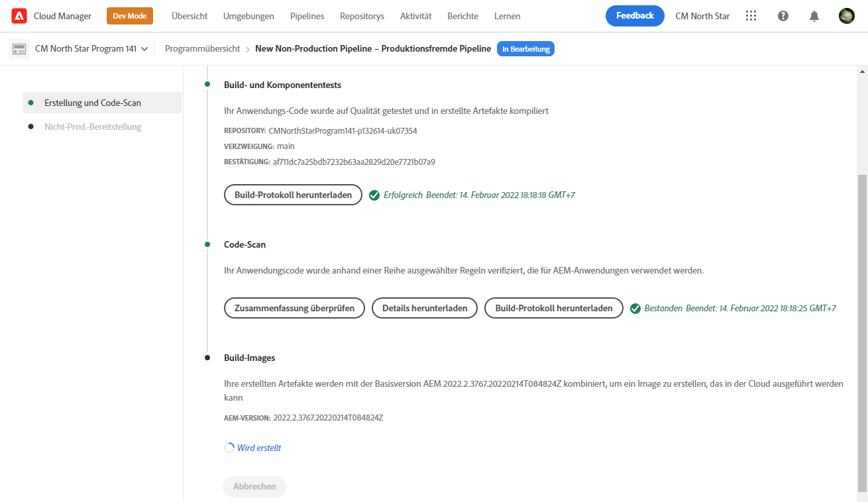Navigate to Programmübersicht breadcrumb
This screenshot has height=502, width=868.
tap(201, 49)
